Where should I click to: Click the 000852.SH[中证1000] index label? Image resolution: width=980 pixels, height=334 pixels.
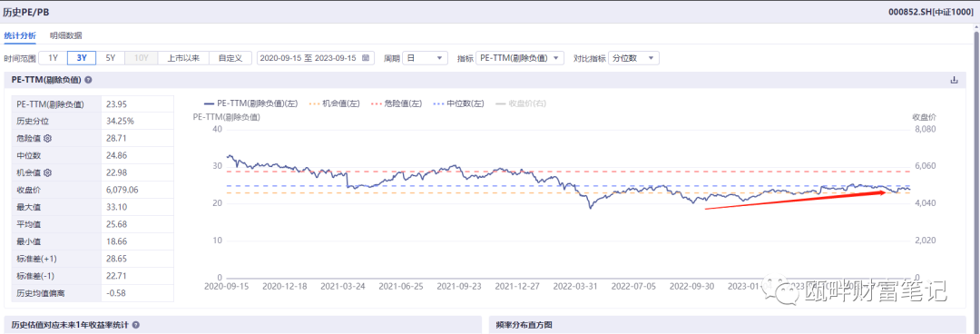click(x=931, y=12)
